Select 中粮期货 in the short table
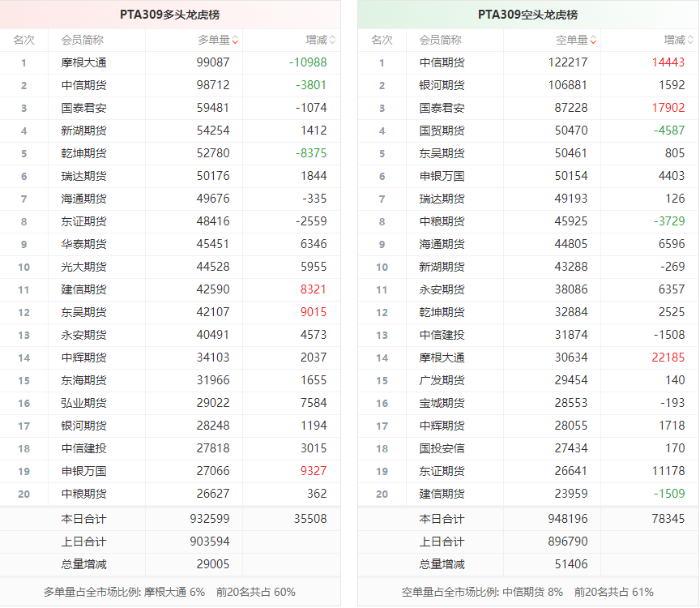 coord(442,221)
